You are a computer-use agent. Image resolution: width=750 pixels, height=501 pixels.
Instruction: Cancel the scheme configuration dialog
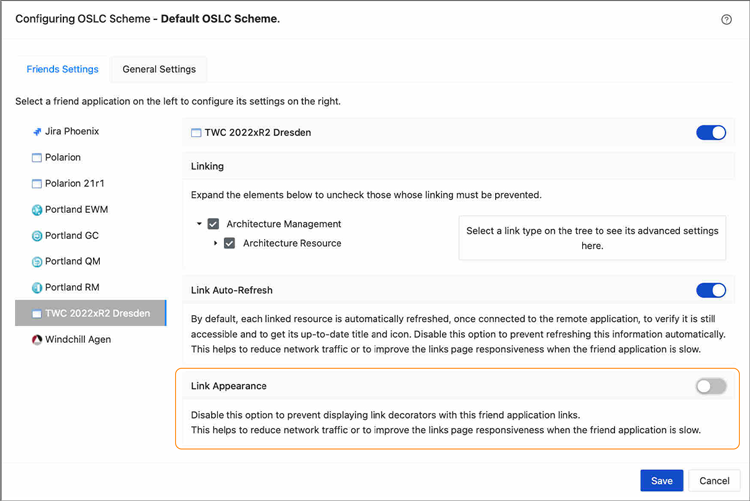tap(714, 480)
